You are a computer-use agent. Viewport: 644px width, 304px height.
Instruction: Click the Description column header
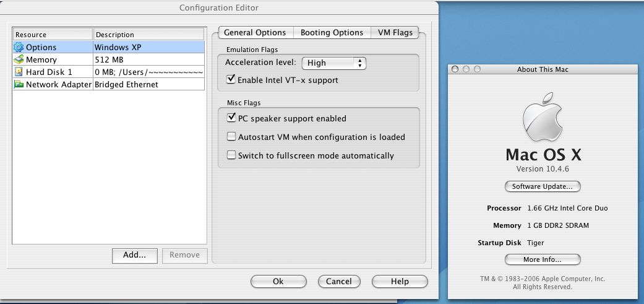(148, 35)
